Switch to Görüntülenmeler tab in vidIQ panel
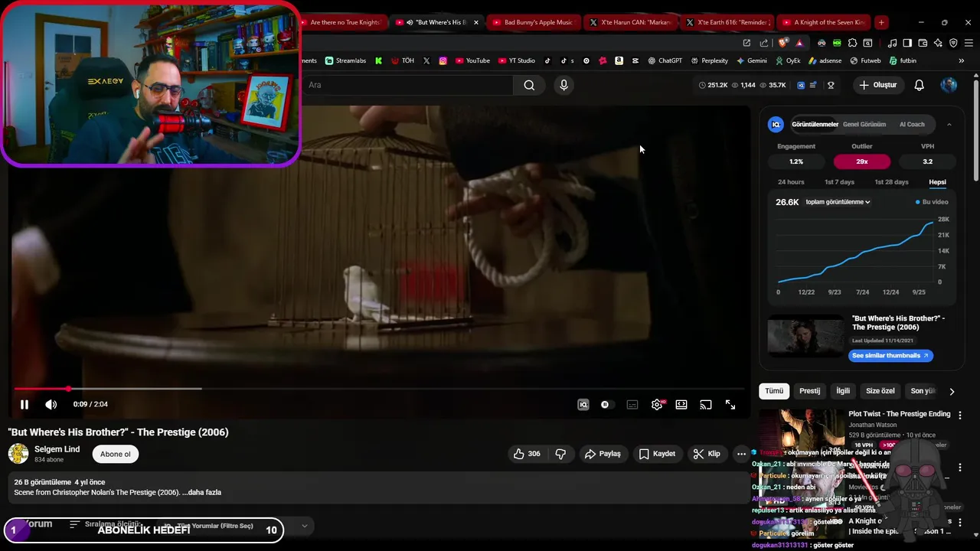Image resolution: width=980 pixels, height=551 pixels. [x=815, y=124]
